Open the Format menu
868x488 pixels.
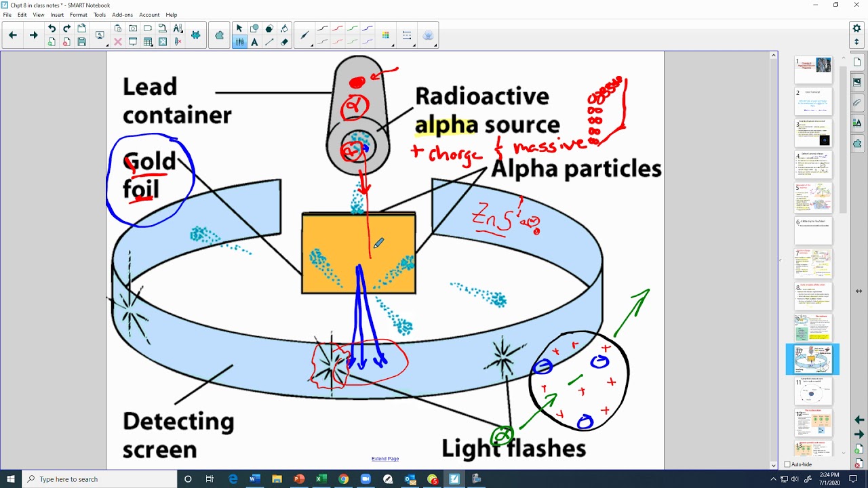click(79, 15)
